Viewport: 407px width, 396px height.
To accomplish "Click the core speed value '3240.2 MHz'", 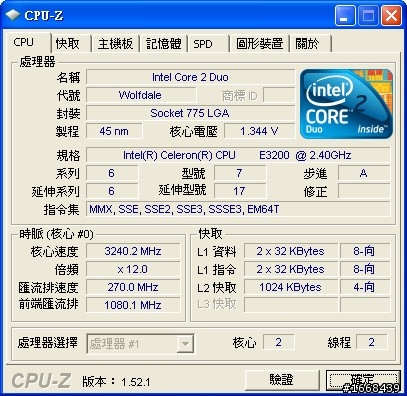I will pos(133,251).
